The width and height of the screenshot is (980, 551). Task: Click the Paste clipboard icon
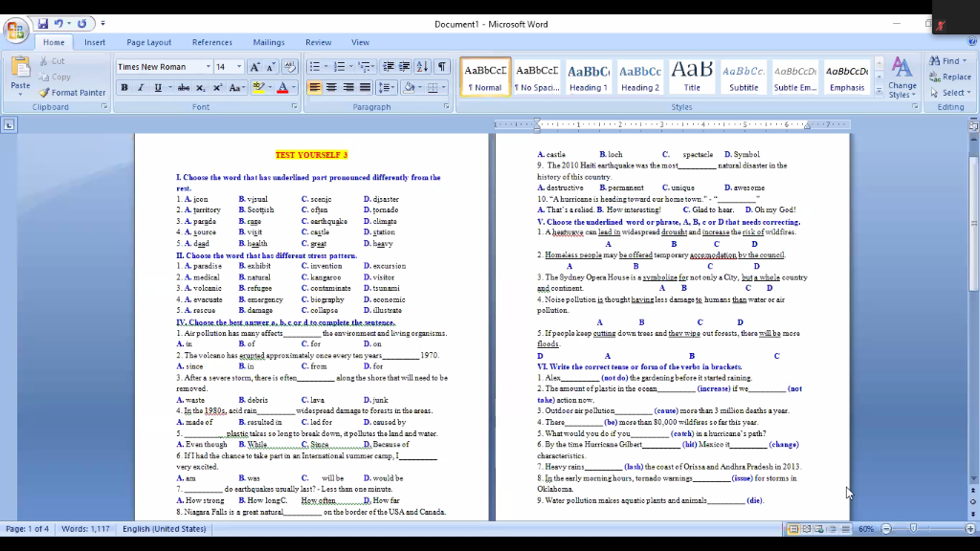[x=20, y=67]
